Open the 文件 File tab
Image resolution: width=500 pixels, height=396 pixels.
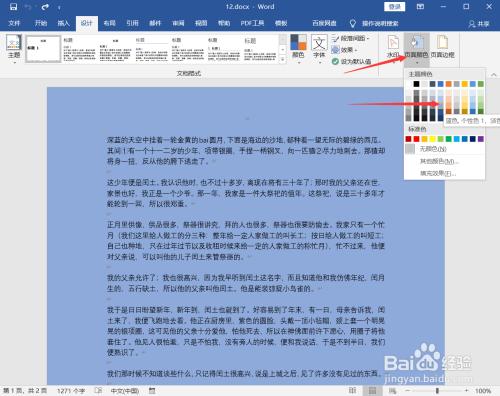tap(14, 23)
